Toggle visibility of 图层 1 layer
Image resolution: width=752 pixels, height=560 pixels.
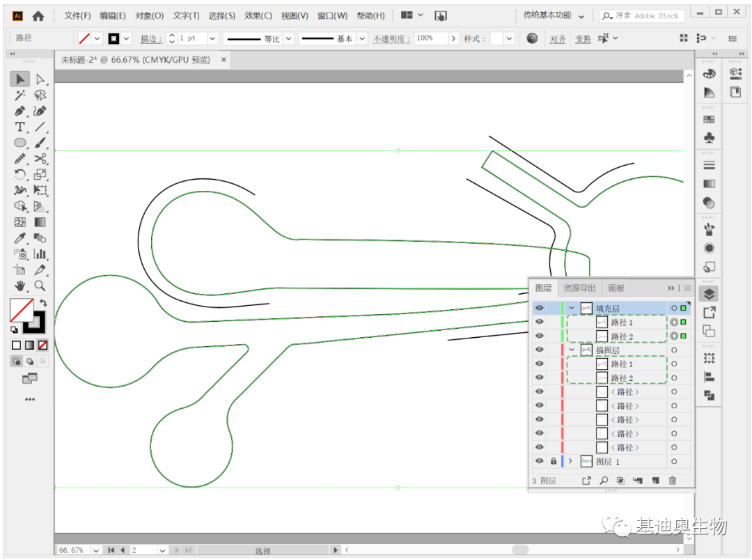[540, 461]
